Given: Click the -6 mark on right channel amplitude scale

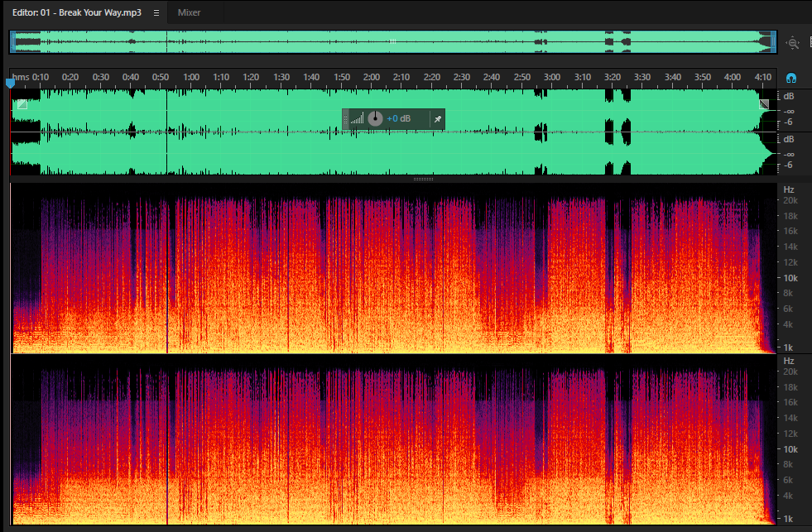Looking at the screenshot, I should [x=788, y=165].
